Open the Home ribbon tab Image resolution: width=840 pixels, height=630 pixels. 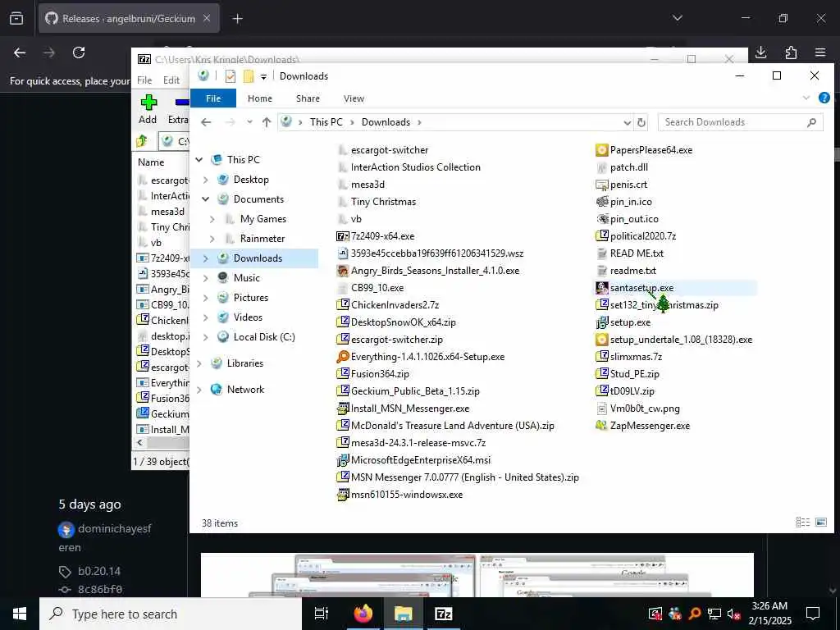(x=260, y=98)
